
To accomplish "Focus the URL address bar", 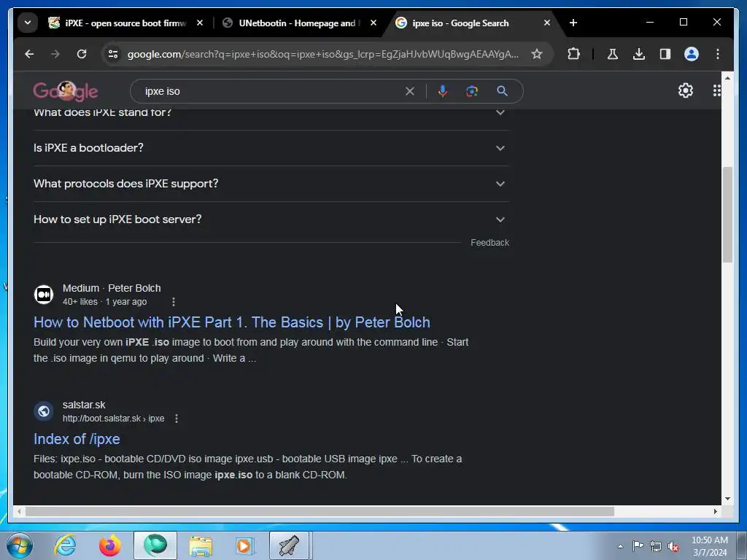I will tap(322, 54).
